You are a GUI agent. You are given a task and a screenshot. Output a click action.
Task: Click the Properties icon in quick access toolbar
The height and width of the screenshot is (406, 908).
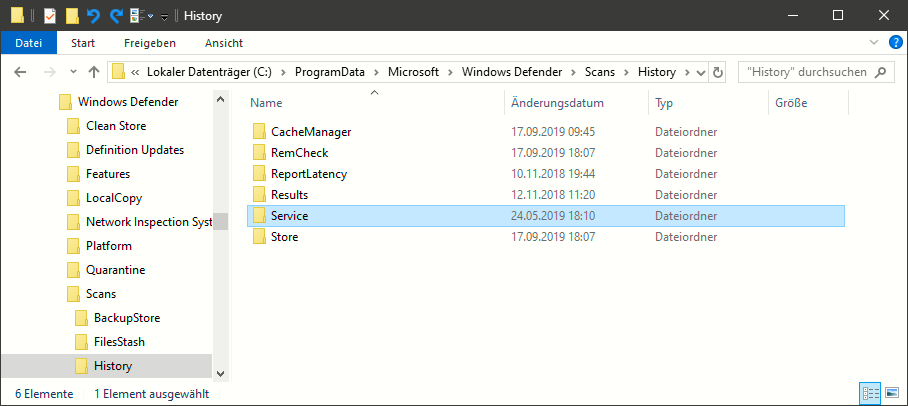click(50, 15)
